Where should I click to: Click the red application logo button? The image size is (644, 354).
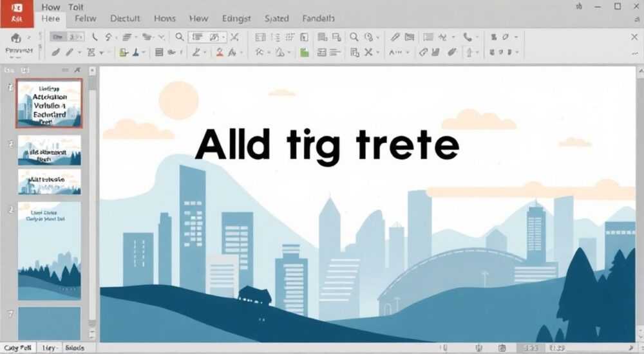[x=17, y=13]
